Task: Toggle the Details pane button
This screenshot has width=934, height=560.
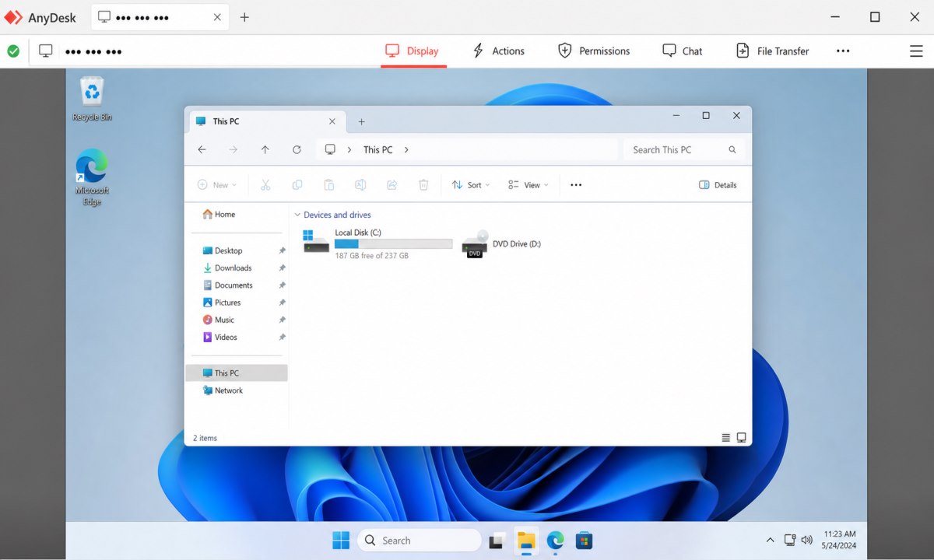Action: click(x=718, y=185)
